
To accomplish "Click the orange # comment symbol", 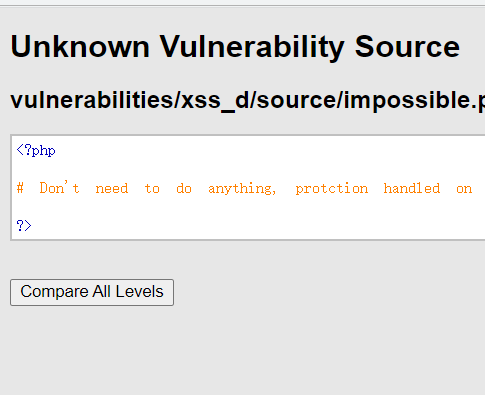I will click(x=20, y=188).
